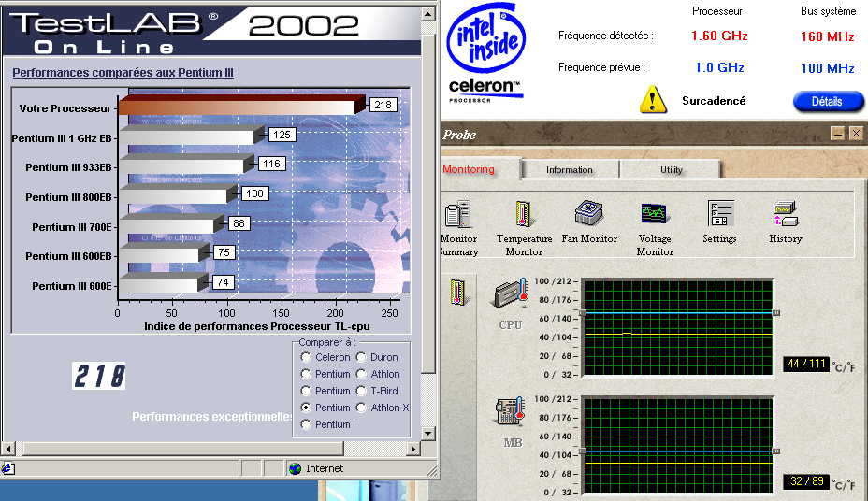The height and width of the screenshot is (501, 868).
Task: Click the browser vertical scrollbar up arrow
Action: [427, 14]
